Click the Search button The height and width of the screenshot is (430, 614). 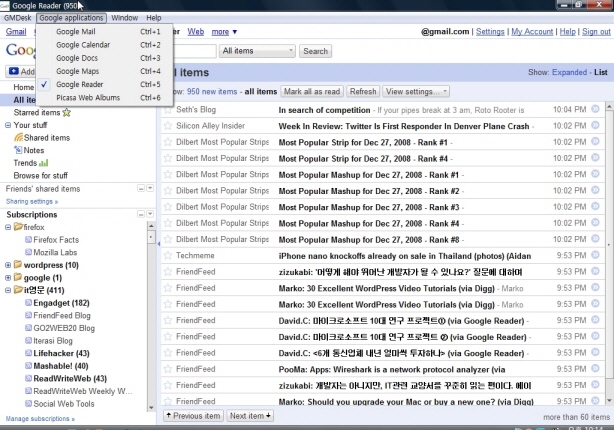pos(316,51)
